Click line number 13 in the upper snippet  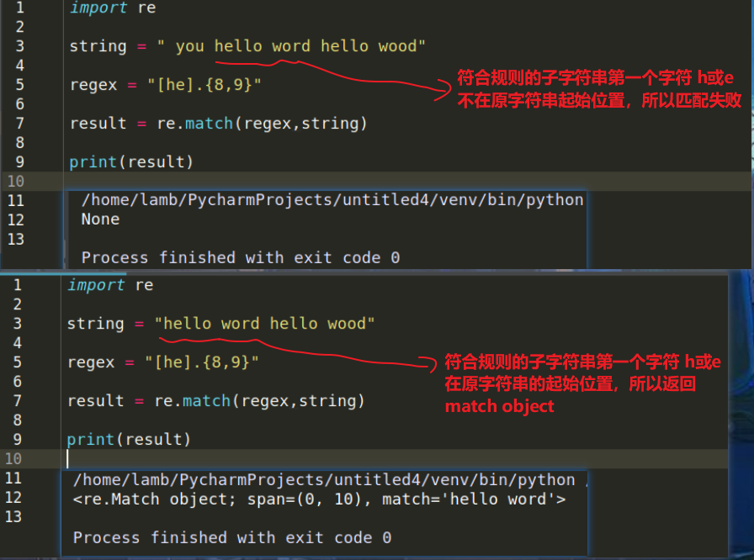16,239
